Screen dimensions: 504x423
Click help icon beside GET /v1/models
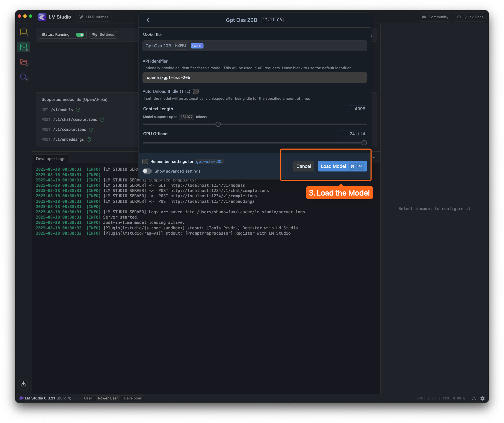point(78,110)
